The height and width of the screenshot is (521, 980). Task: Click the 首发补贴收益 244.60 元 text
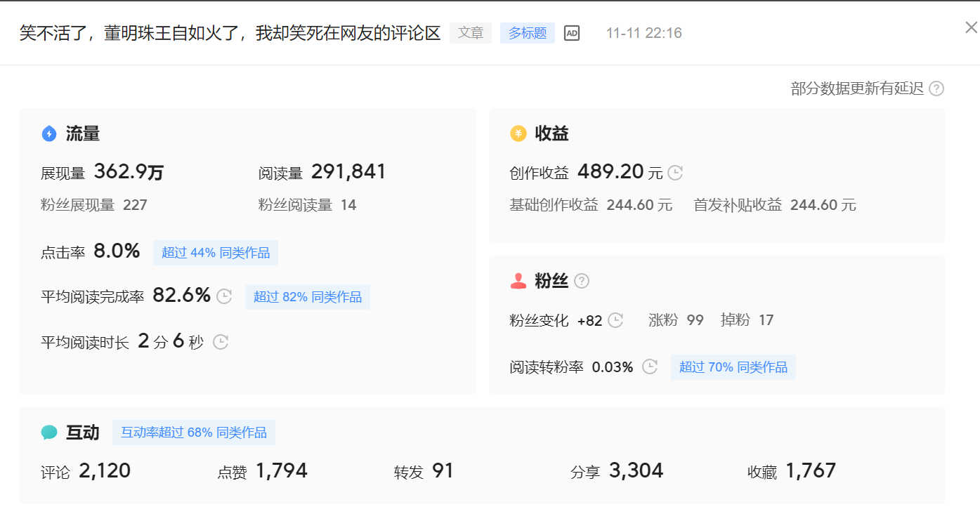click(775, 205)
